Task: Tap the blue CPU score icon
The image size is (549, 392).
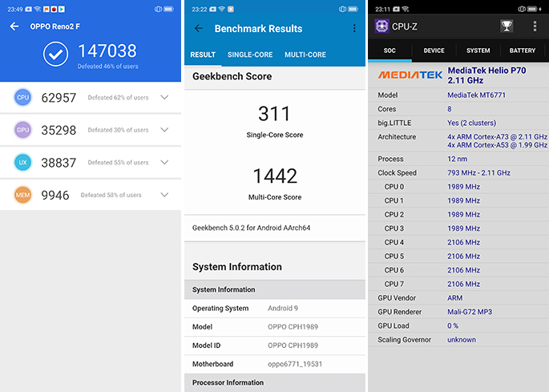Action: pos(22,98)
